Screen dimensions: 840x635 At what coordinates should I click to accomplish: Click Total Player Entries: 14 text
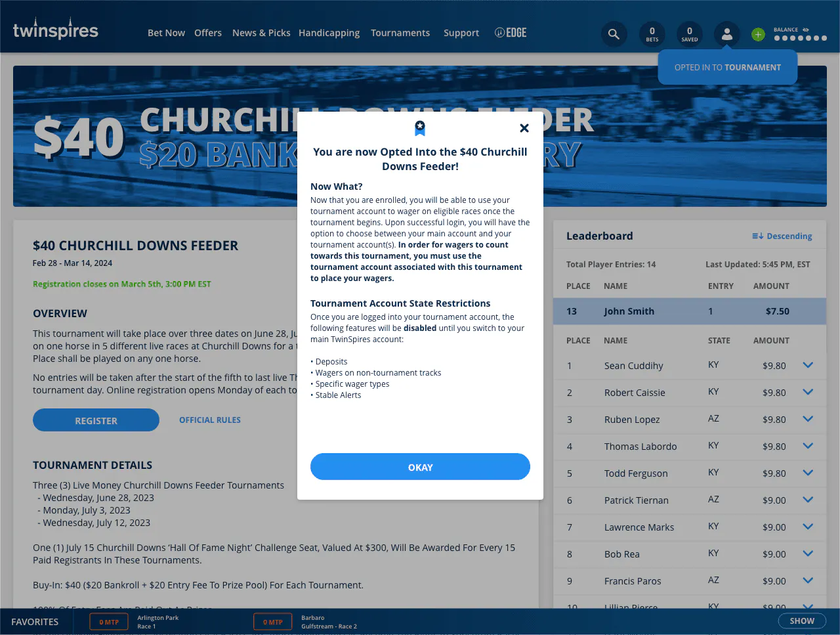611,265
